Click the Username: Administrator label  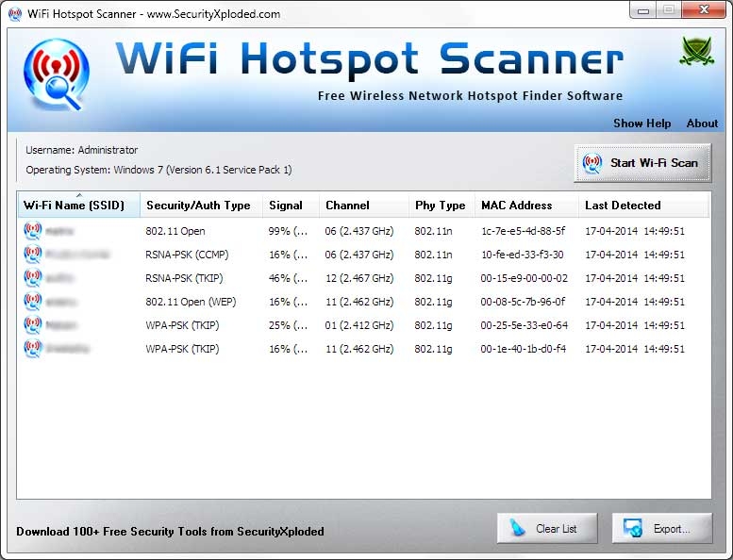pos(82,150)
